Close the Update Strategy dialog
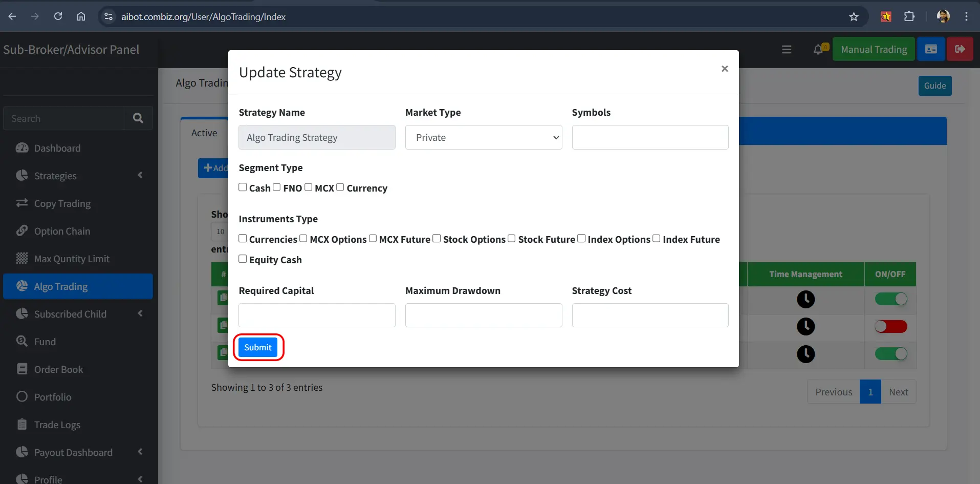Screen dimensions: 980x484 [725, 69]
